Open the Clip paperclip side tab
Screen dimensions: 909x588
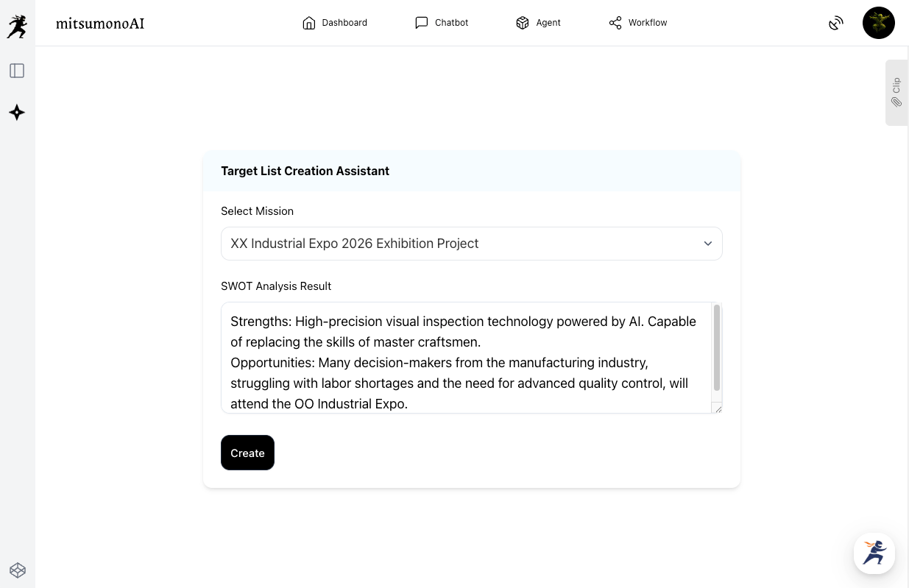coord(896,93)
